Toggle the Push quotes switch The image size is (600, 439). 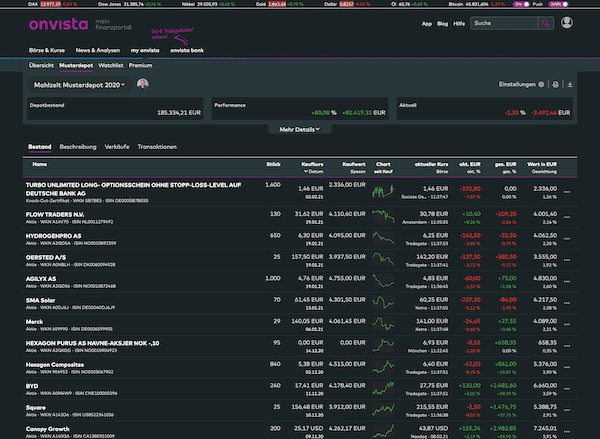pyautogui.click(x=522, y=4)
